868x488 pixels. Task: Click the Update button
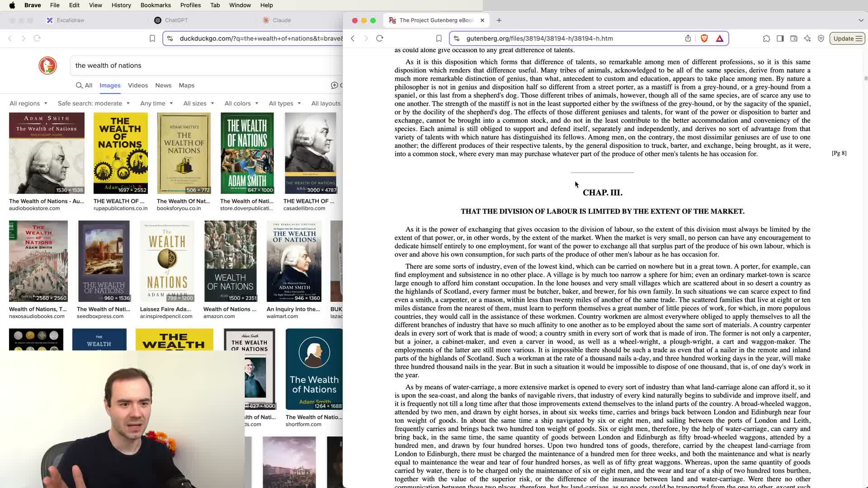[847, 38]
